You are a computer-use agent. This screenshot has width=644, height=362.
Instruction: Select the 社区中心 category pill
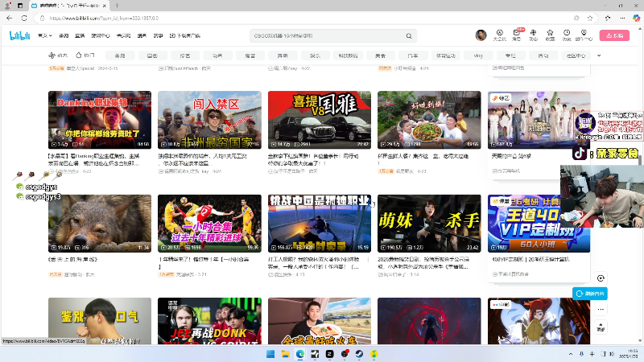point(576,56)
